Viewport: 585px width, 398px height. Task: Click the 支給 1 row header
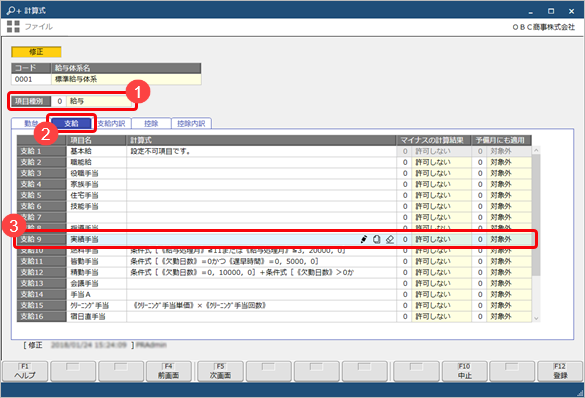[41, 151]
